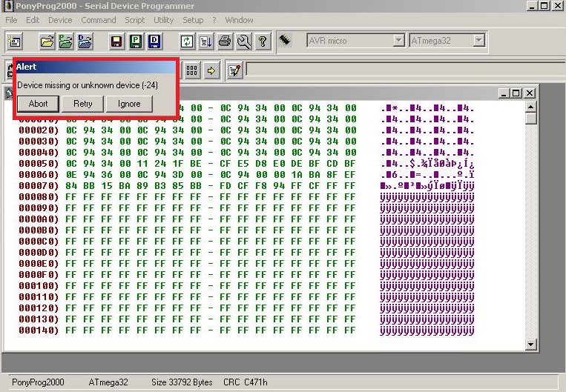
Task: Click the list with down-arrow script icon
Action: click(205, 41)
